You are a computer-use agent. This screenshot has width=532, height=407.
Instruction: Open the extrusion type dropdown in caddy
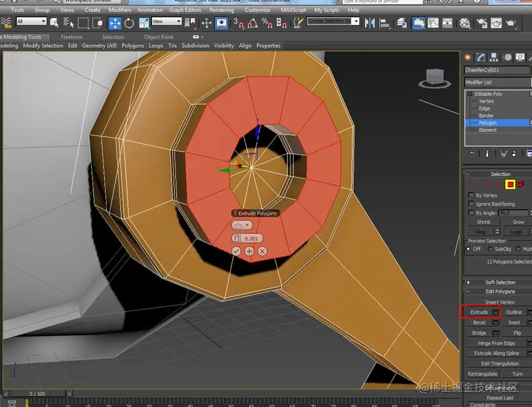242,225
